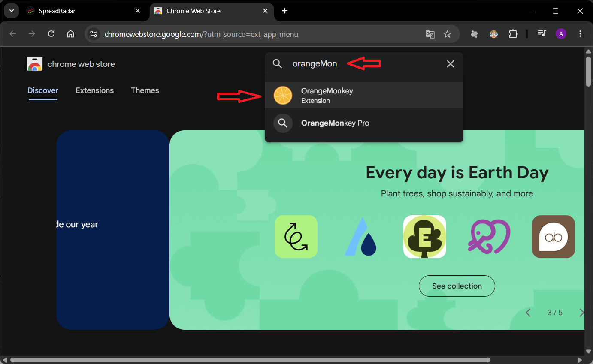
Task: Show next carousel slide
Action: pos(581,313)
